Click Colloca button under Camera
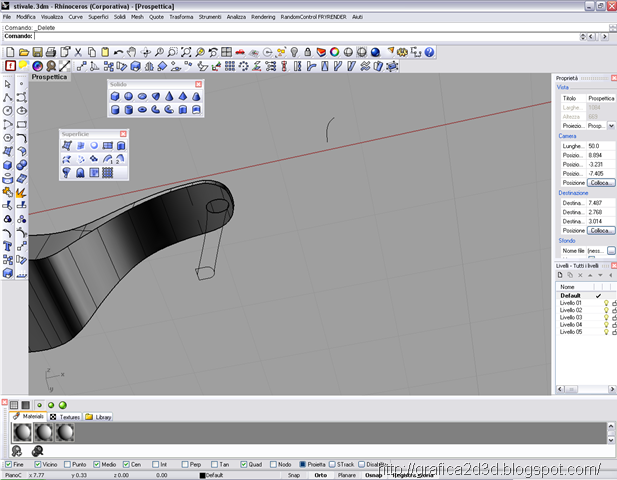 click(600, 183)
